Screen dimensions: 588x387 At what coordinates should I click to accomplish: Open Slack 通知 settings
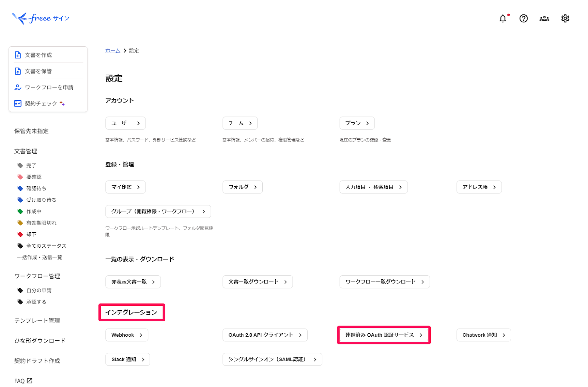pos(128,359)
